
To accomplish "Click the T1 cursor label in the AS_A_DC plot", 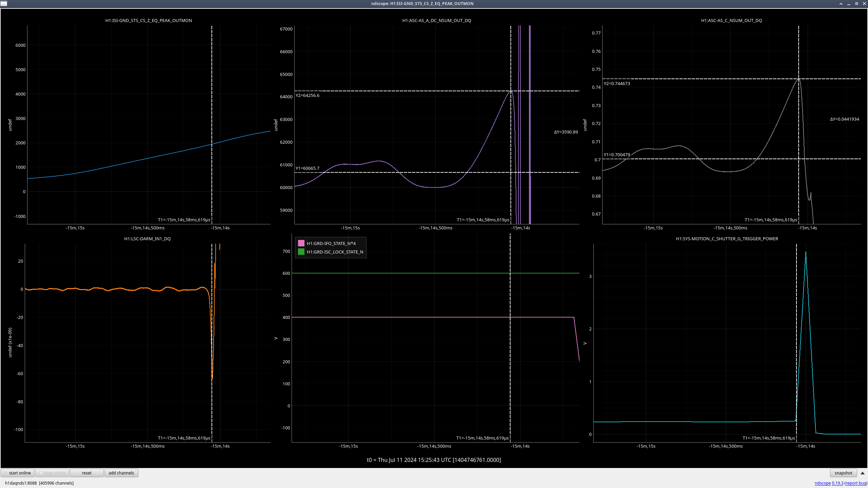I will (483, 220).
